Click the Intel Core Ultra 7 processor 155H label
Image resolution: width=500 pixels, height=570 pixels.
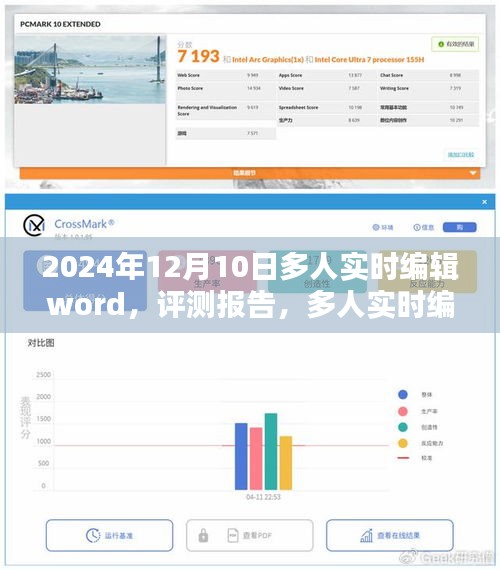(369, 60)
